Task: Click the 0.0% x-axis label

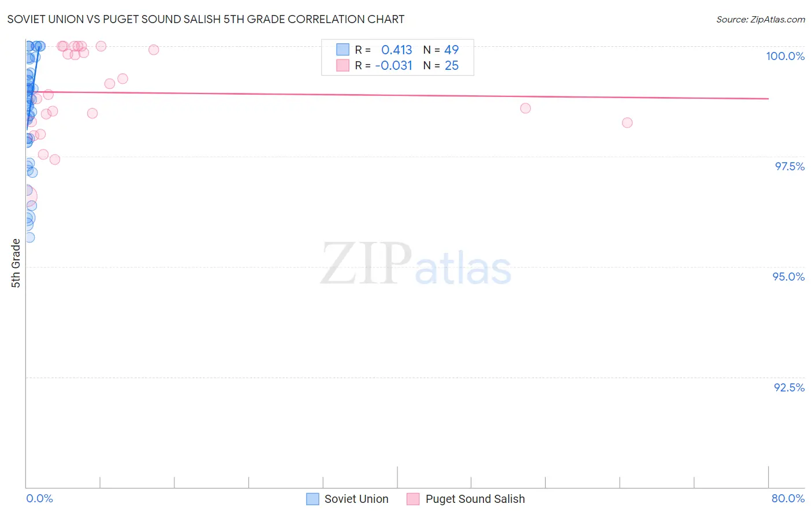Action: point(39,498)
